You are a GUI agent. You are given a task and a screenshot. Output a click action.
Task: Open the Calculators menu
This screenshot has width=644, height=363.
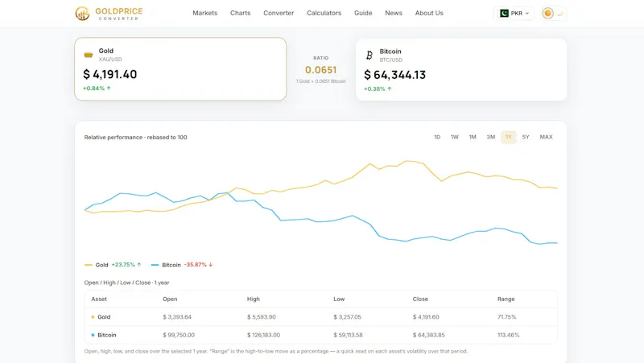coord(324,13)
